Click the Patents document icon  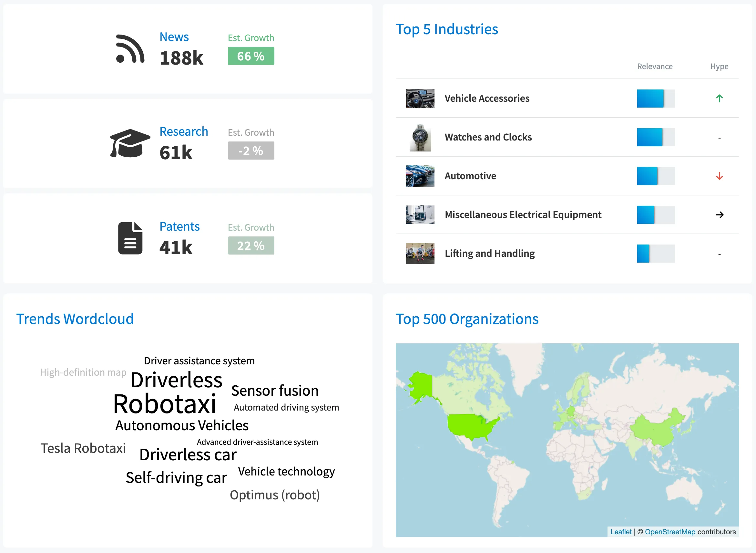[x=130, y=238]
